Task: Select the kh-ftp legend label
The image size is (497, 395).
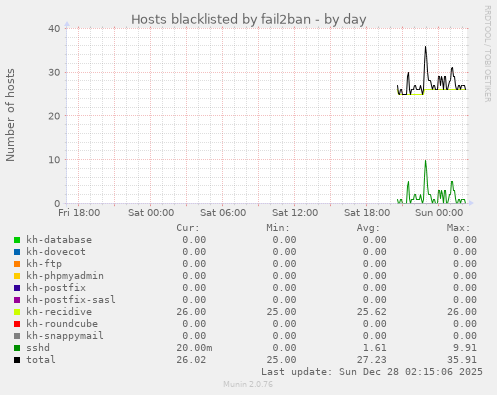Action: 44,264
